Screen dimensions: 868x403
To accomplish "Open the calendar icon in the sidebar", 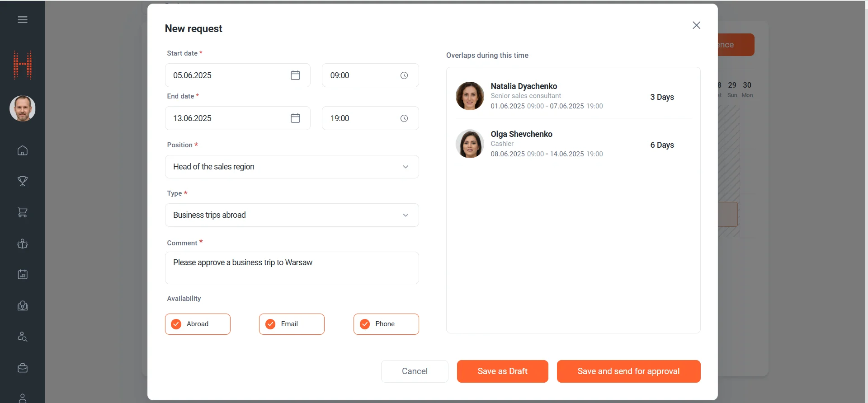I will click(x=23, y=275).
